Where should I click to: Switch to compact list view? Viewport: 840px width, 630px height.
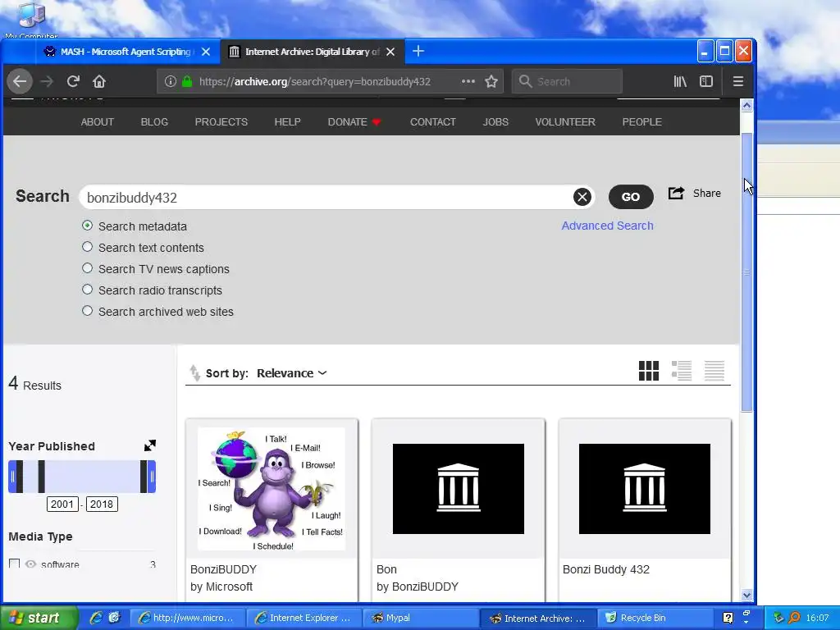pos(714,371)
